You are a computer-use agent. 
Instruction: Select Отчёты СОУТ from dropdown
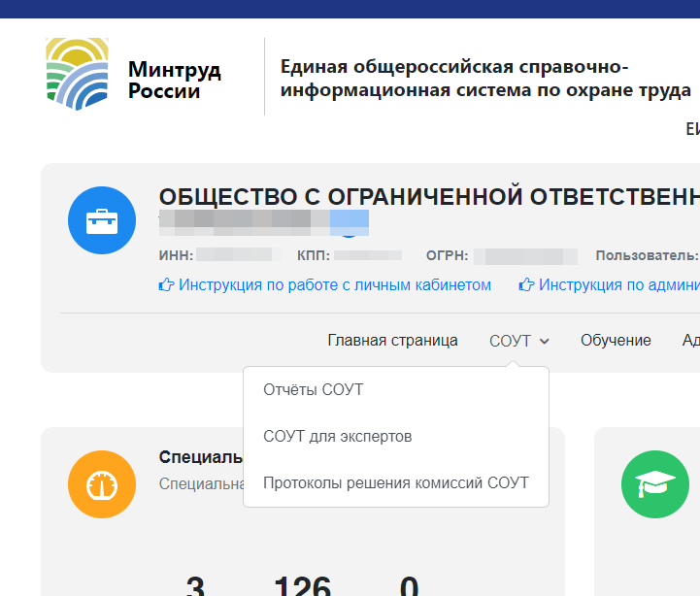pyautogui.click(x=314, y=390)
